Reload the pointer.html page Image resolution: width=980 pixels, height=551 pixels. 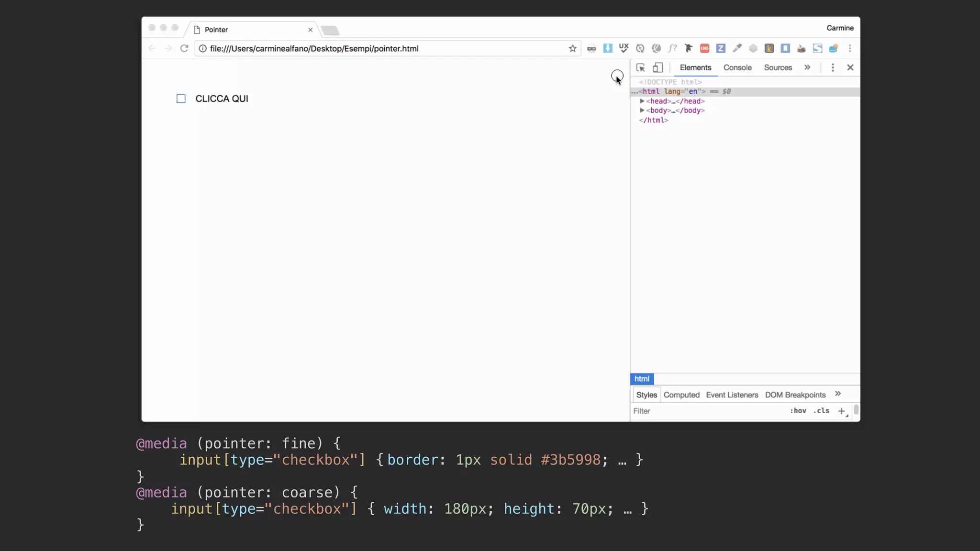click(x=184, y=48)
